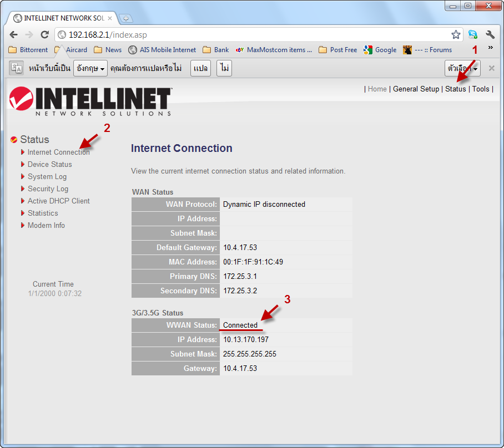Image resolution: width=504 pixels, height=448 pixels.
Task: Open AIS Mobile Internet bookmark
Action: click(x=162, y=50)
